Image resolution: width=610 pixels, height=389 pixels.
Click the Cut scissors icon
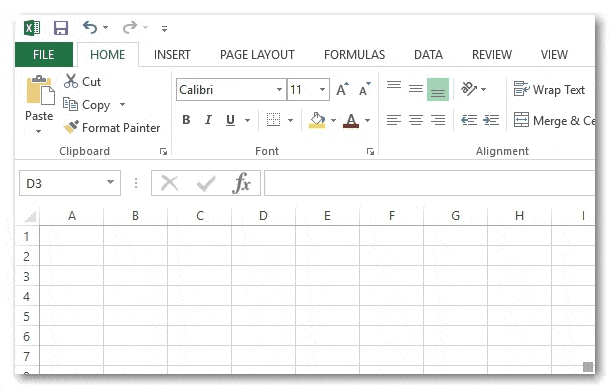[x=71, y=81]
